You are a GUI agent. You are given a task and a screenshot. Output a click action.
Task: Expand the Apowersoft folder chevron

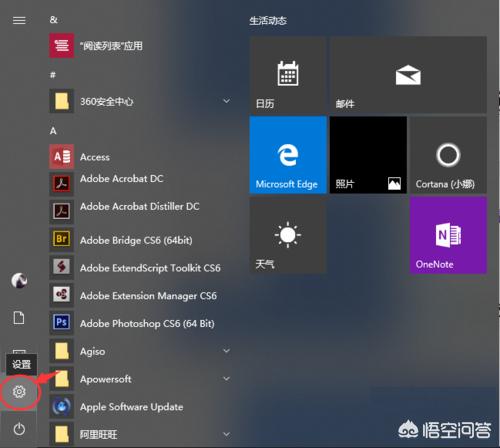[226, 379]
